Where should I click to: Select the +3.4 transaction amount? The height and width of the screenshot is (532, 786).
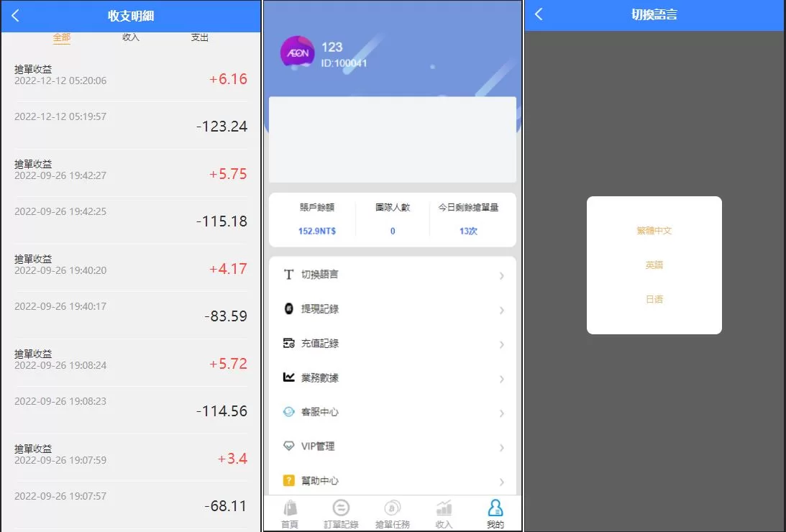pos(232,459)
